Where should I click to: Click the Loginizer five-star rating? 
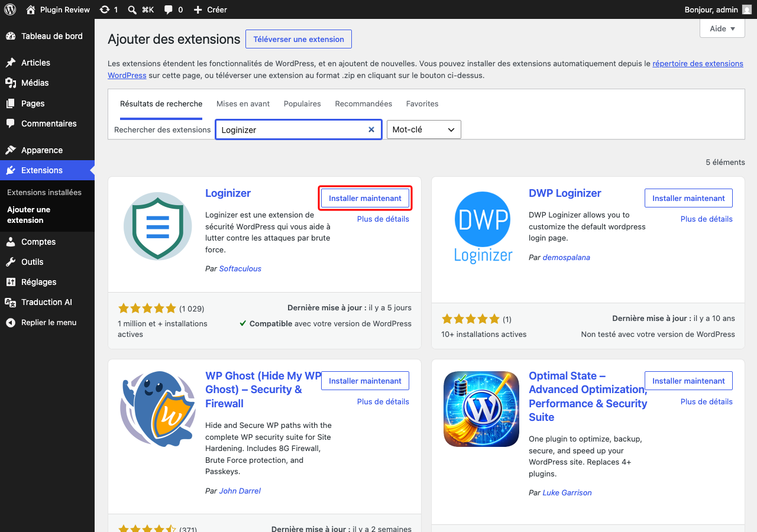tap(147, 308)
